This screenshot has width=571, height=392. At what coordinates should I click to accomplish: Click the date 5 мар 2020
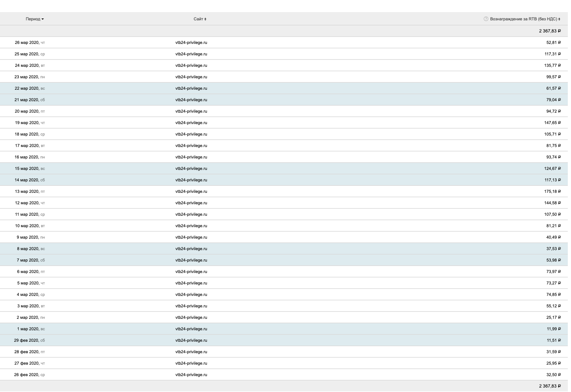coord(28,283)
